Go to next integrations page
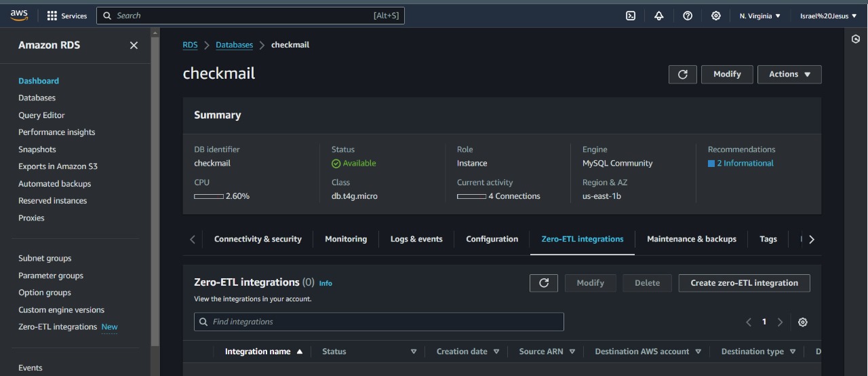 pos(780,322)
